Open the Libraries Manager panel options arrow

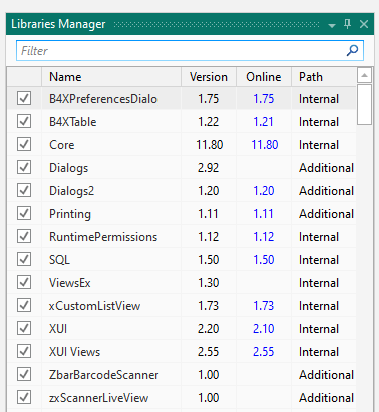332,25
